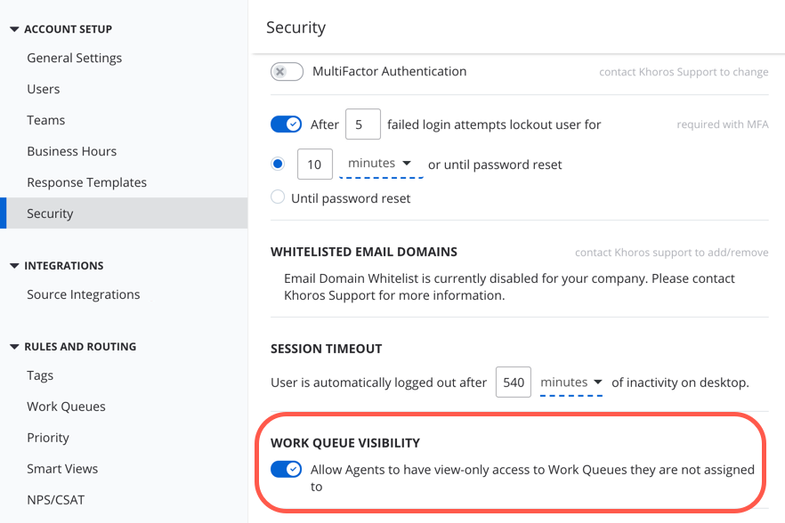785x523 pixels.
Task: Open the lockout duration minutes dropdown
Action: tap(381, 164)
